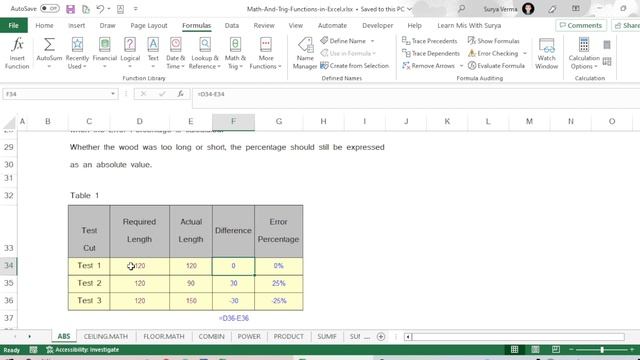Open the PRODUCT sheet tab
Image resolution: width=640 pixels, height=360 pixels.
pyautogui.click(x=288, y=337)
